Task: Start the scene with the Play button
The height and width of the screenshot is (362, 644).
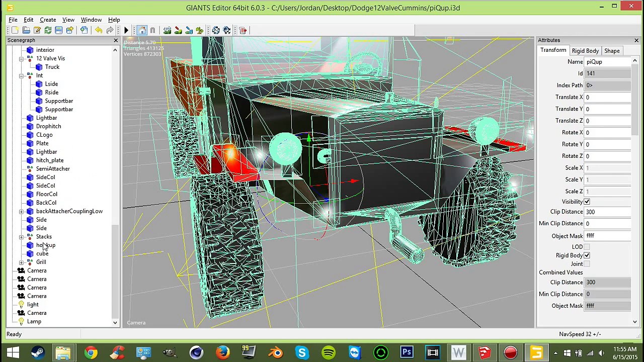Action: [x=126, y=31]
